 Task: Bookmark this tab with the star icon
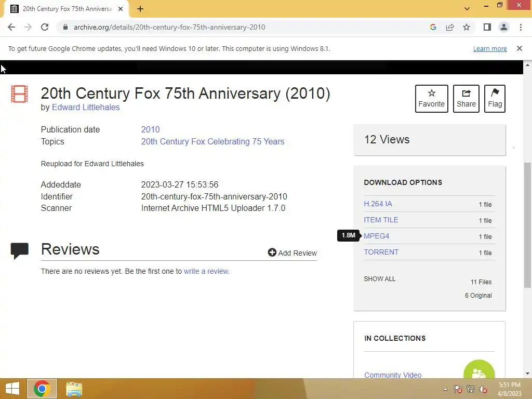click(467, 27)
